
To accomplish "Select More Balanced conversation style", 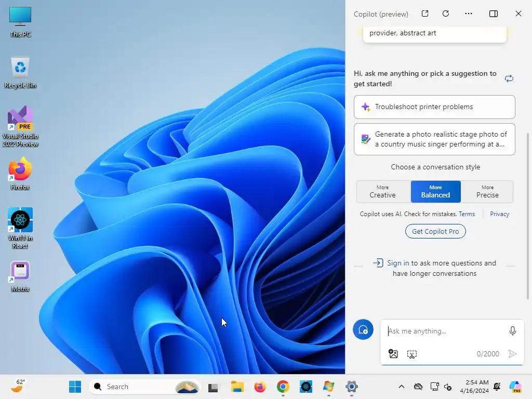I will (x=436, y=192).
